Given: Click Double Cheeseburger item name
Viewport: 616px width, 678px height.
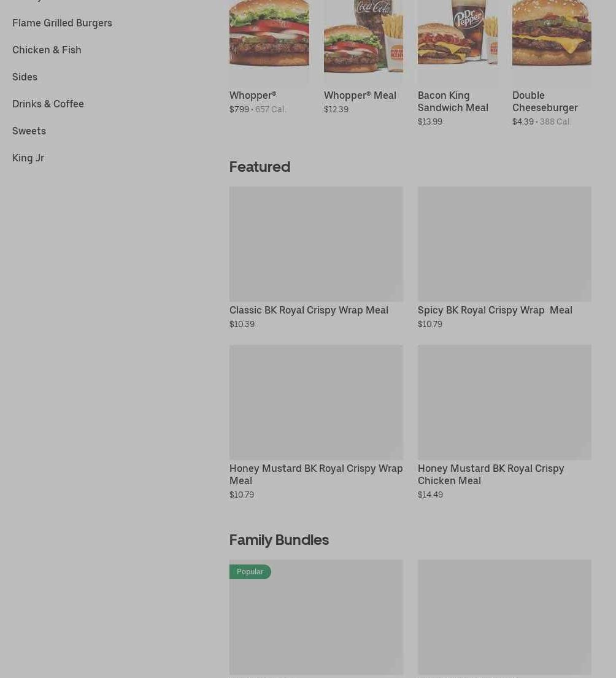Looking at the screenshot, I should 545,101.
